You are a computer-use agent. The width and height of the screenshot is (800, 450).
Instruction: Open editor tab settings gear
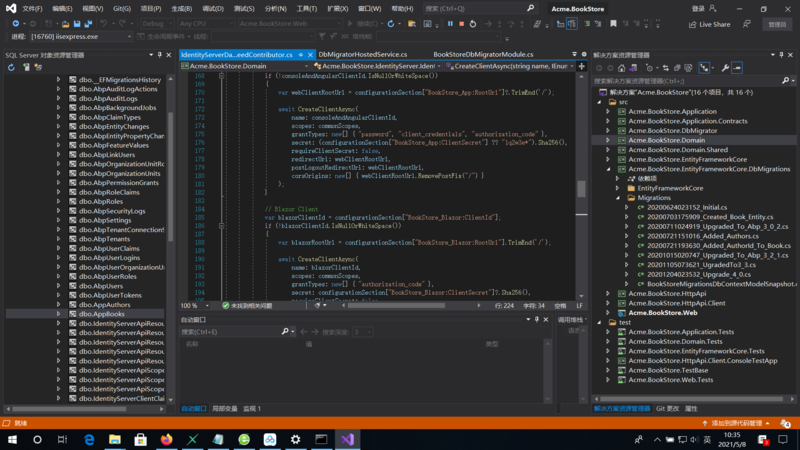tap(584, 54)
